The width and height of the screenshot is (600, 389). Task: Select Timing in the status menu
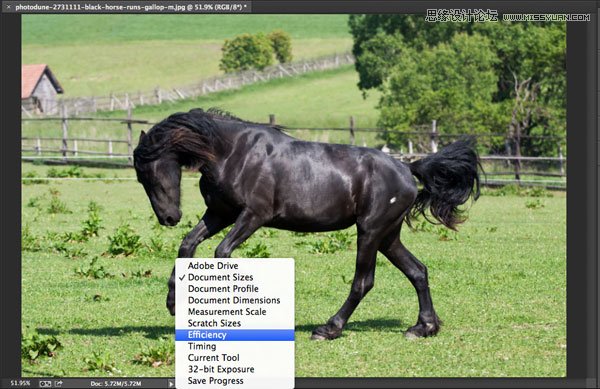coord(235,346)
